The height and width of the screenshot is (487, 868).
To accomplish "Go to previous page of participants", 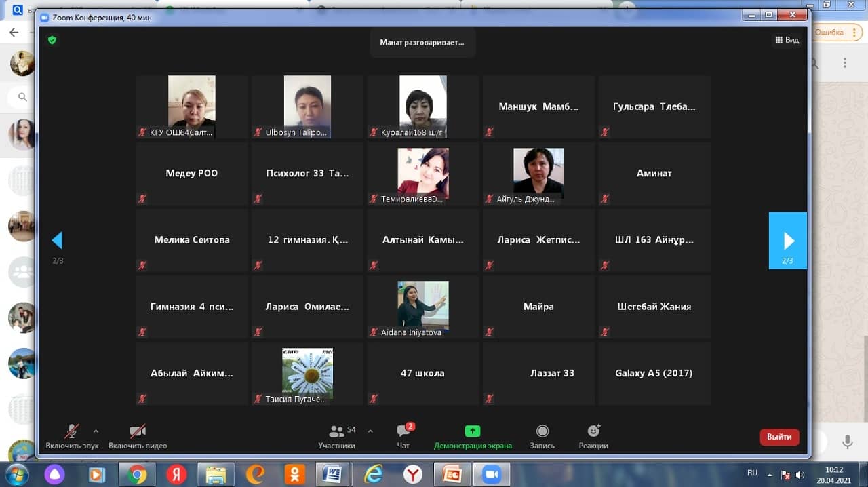I will [x=57, y=241].
